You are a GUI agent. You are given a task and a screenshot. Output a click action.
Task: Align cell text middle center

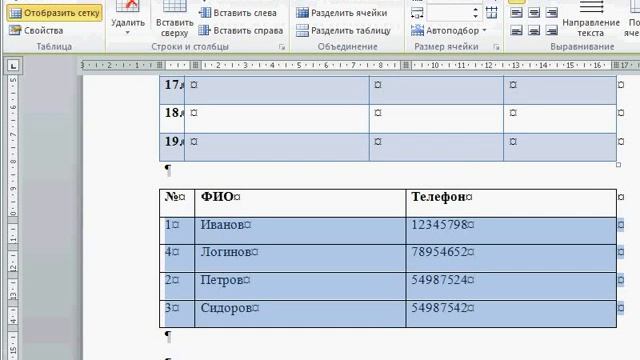pos(534,13)
